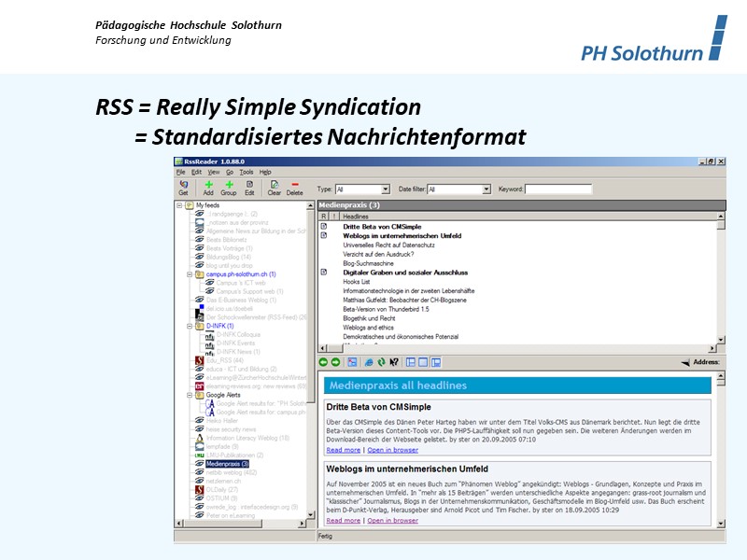Open the View menu
Image resolution: width=747 pixels, height=560 pixels.
[x=214, y=173]
